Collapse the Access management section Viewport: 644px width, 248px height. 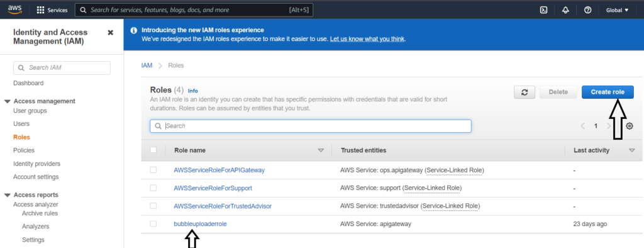(8, 101)
